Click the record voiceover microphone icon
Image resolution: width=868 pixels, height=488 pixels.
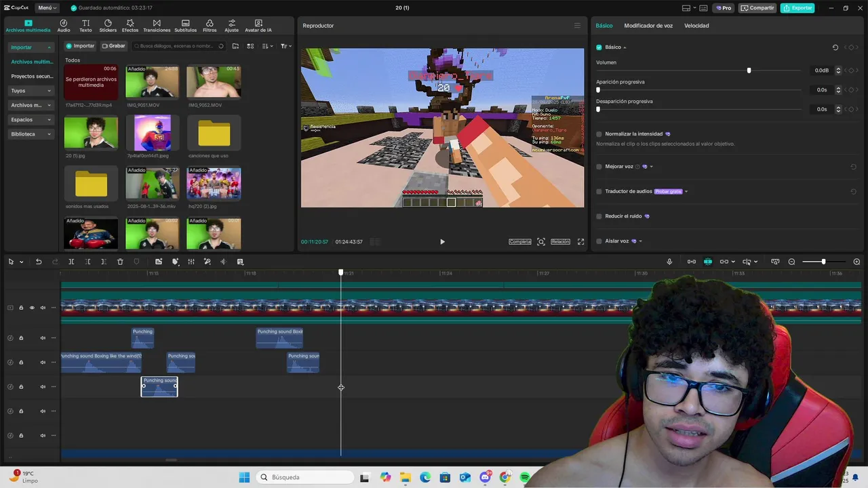click(x=669, y=262)
